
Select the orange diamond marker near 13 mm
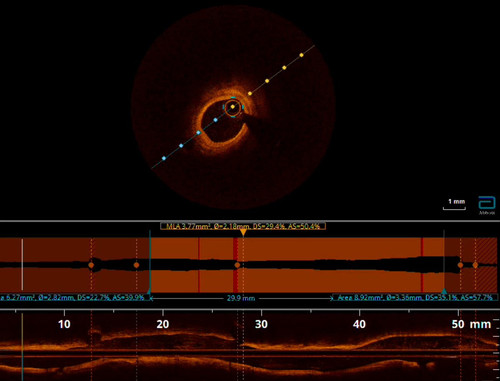91,265
